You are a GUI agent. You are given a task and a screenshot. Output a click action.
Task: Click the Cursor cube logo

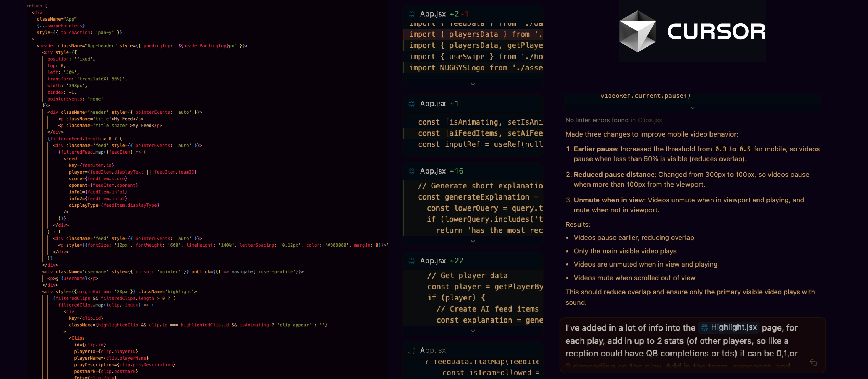click(637, 31)
